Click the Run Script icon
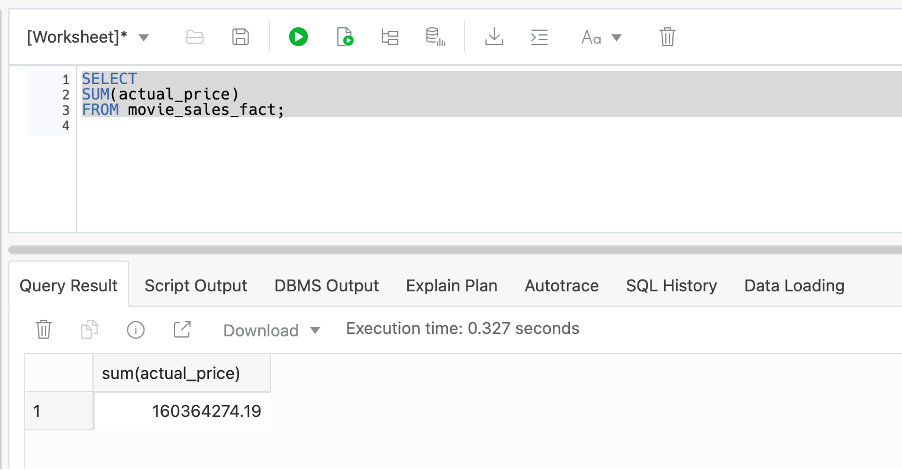 click(x=345, y=37)
